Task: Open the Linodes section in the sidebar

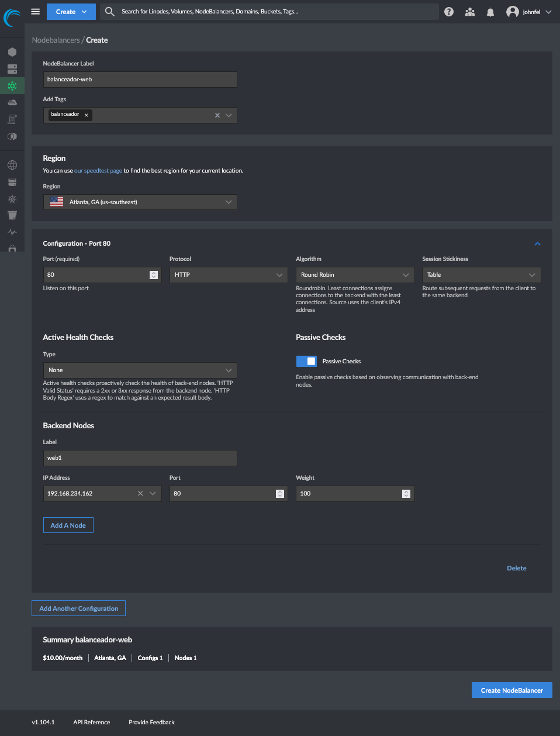Action: click(12, 51)
